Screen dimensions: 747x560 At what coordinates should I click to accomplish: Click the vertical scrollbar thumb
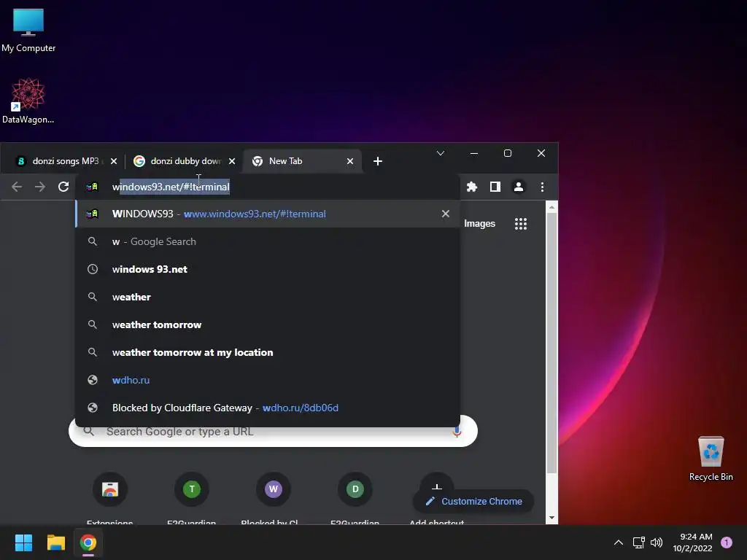click(551, 343)
